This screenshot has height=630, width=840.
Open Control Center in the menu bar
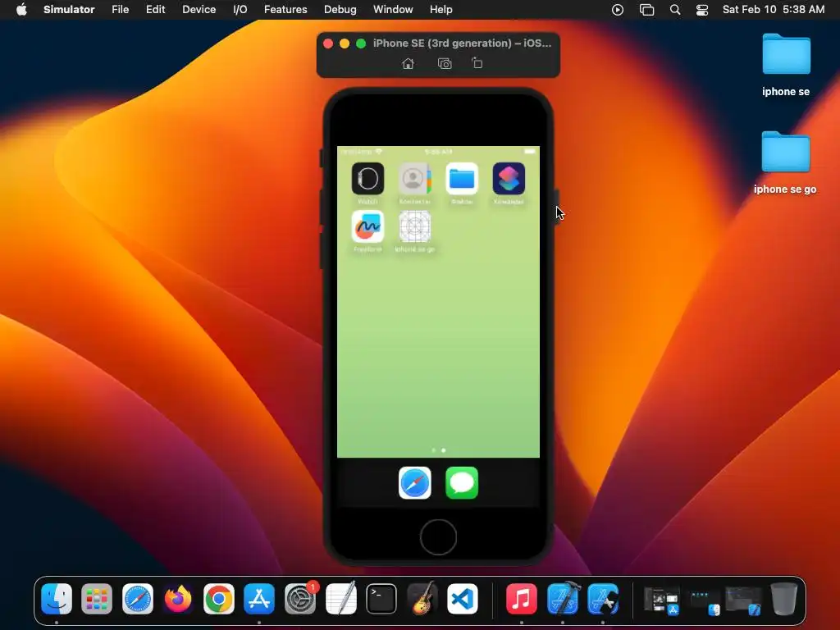coord(702,10)
